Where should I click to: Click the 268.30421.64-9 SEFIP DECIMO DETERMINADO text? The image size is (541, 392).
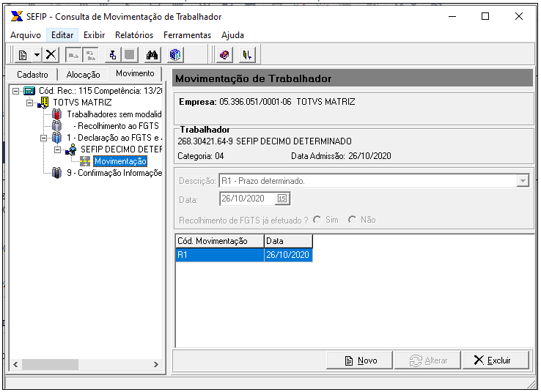265,141
